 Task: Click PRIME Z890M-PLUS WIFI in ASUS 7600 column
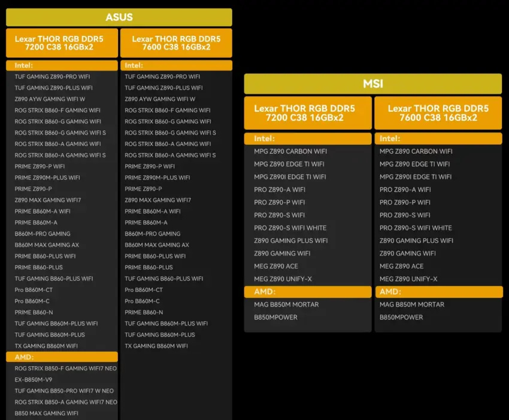[157, 178]
